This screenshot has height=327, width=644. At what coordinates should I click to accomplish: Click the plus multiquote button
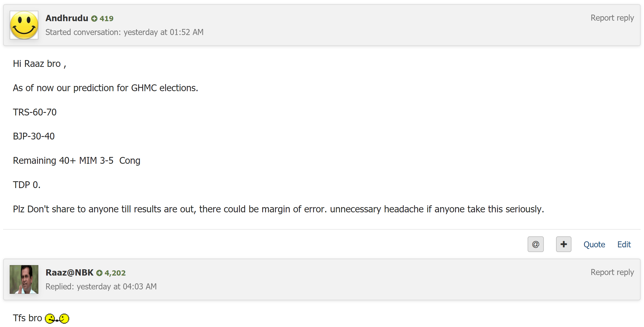pos(564,244)
